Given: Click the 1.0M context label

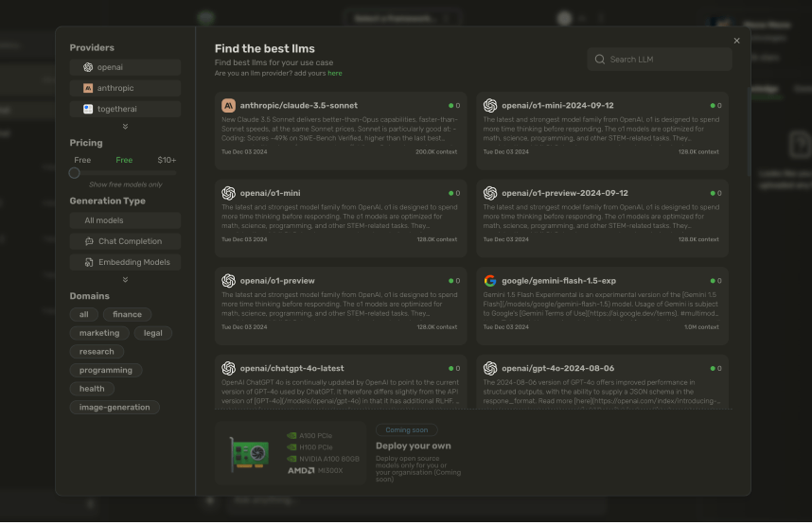Looking at the screenshot, I should pyautogui.click(x=701, y=327).
